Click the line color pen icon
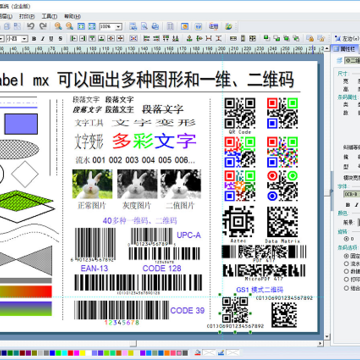360x360 pixels. pos(221,353)
